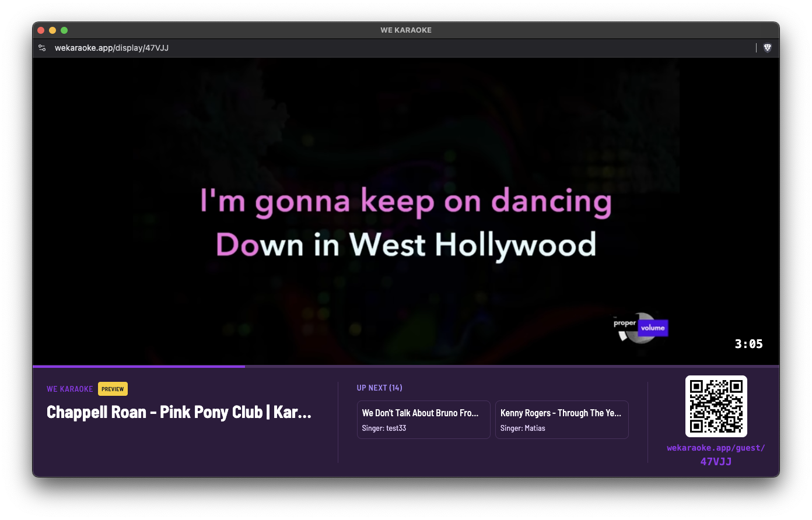Click the site permission controls icon in address bar
The height and width of the screenshot is (520, 812).
(x=41, y=48)
